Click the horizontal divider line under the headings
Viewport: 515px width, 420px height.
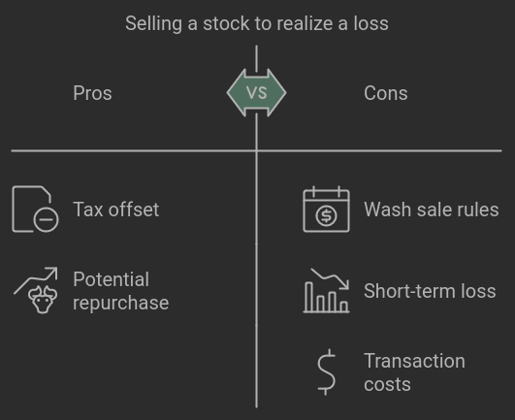point(256,150)
